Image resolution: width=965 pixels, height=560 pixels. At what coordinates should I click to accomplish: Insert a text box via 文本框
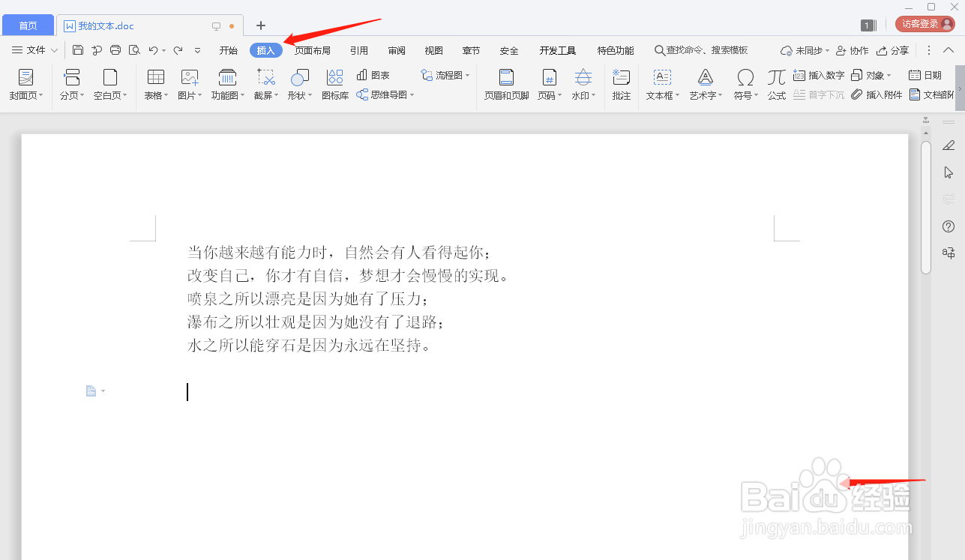coord(661,82)
